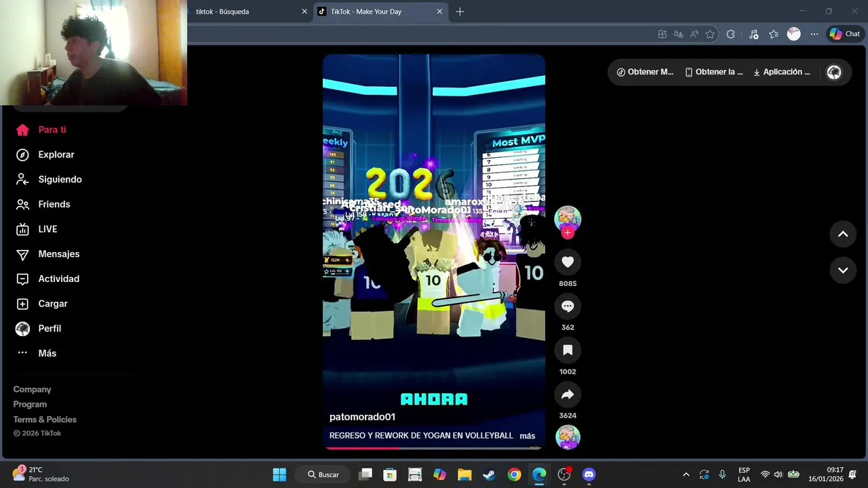Open the sound disc below share
Image resolution: width=868 pixels, height=488 pixels.
tap(568, 437)
